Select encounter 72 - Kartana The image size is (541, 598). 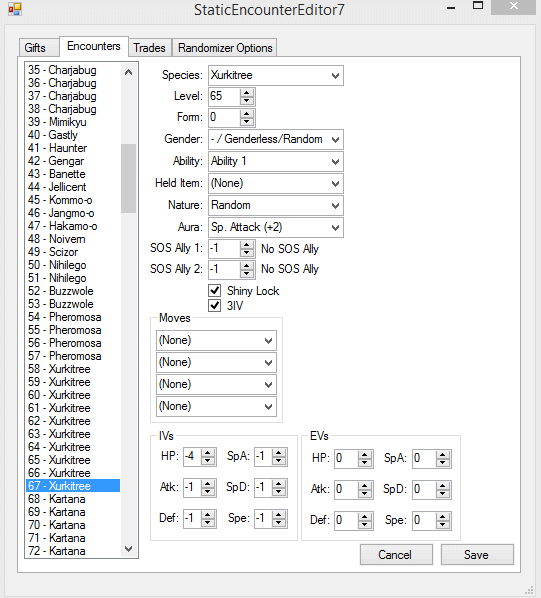[73, 551]
